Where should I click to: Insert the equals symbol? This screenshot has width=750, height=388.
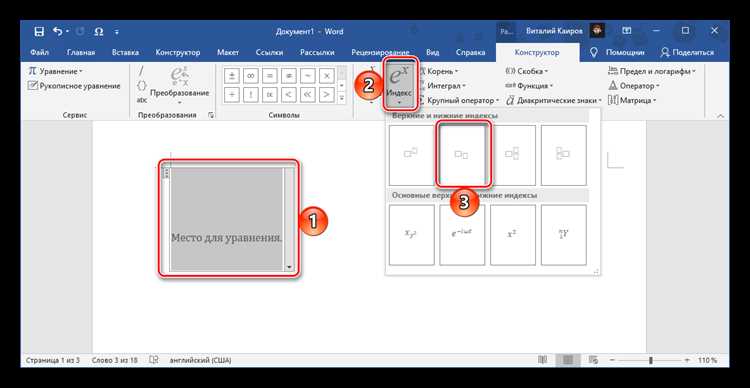coord(269,76)
